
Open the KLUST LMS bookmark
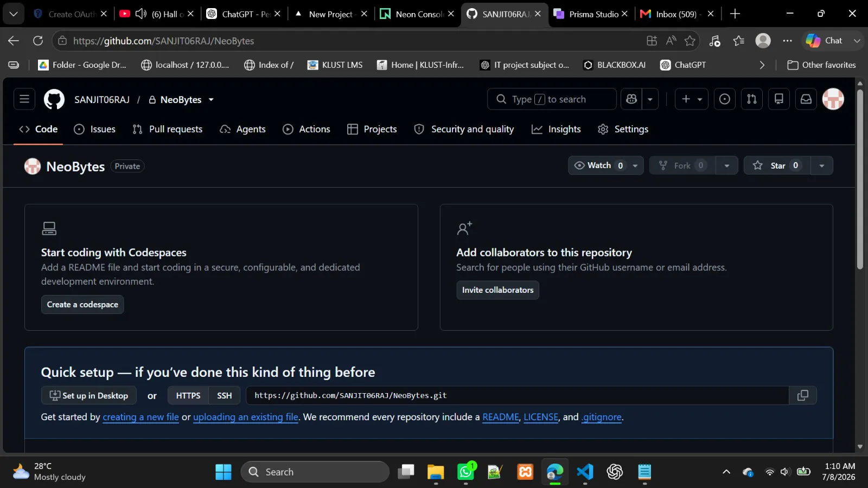pos(335,65)
